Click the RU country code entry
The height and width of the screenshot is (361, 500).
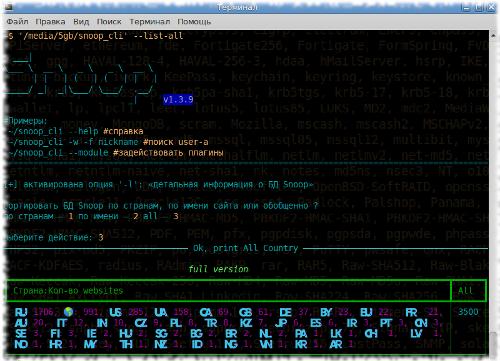[21, 312]
